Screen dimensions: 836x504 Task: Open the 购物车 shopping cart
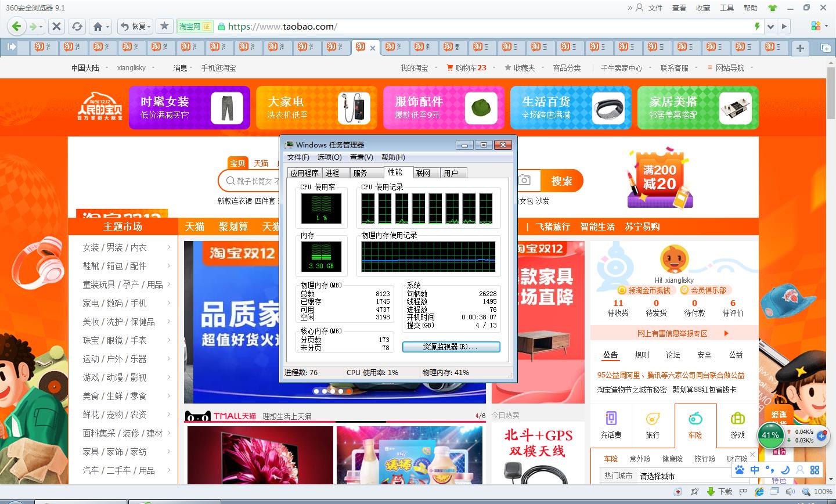(x=466, y=68)
